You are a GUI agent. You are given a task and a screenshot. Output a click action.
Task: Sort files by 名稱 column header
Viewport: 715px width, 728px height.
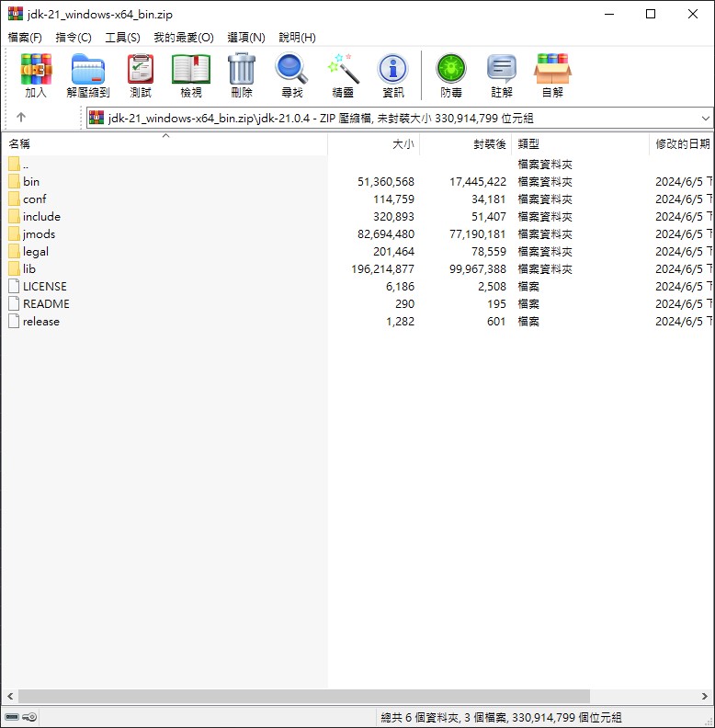click(x=165, y=144)
